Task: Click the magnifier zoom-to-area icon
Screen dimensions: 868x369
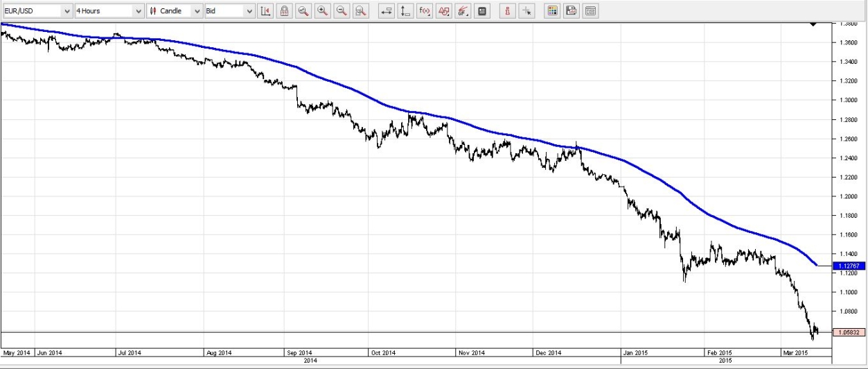Action: [303, 11]
